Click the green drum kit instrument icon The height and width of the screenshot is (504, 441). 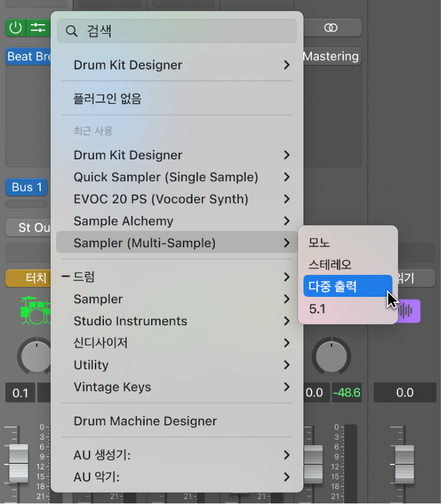click(35, 310)
